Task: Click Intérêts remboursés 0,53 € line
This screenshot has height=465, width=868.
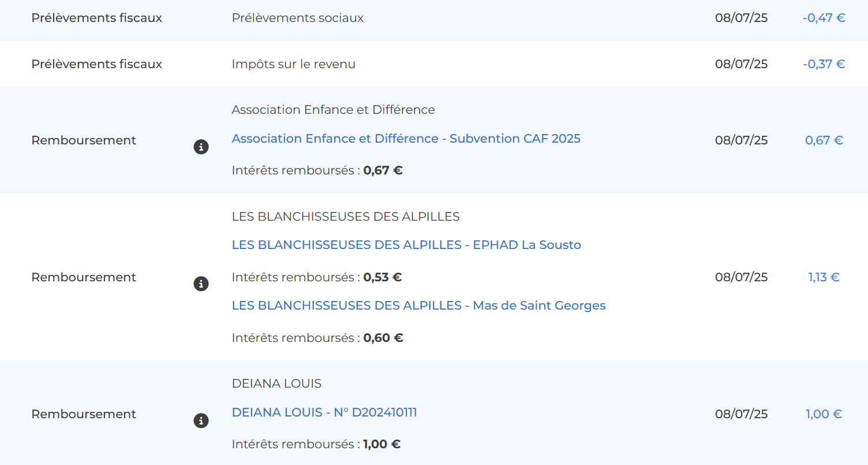Action: [x=317, y=277]
